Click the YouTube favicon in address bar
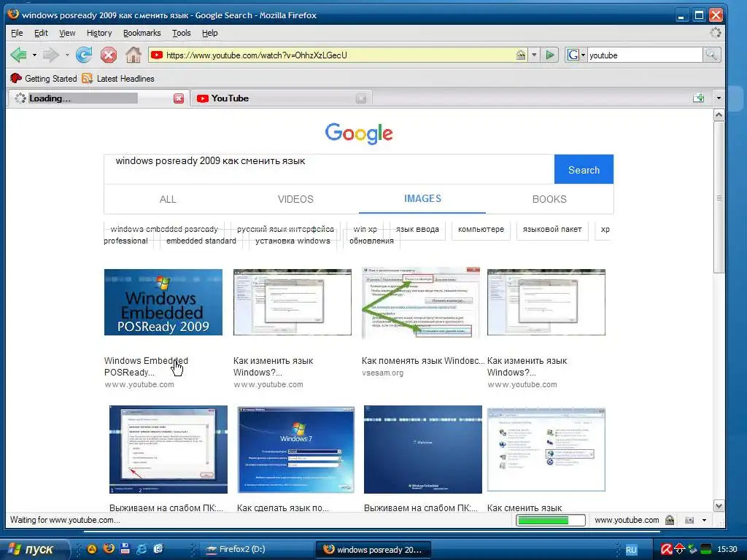Screen dimensions: 747x560 tap(157, 55)
